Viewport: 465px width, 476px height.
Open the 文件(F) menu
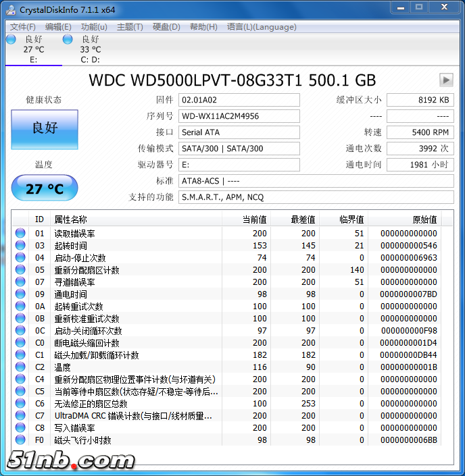point(23,27)
